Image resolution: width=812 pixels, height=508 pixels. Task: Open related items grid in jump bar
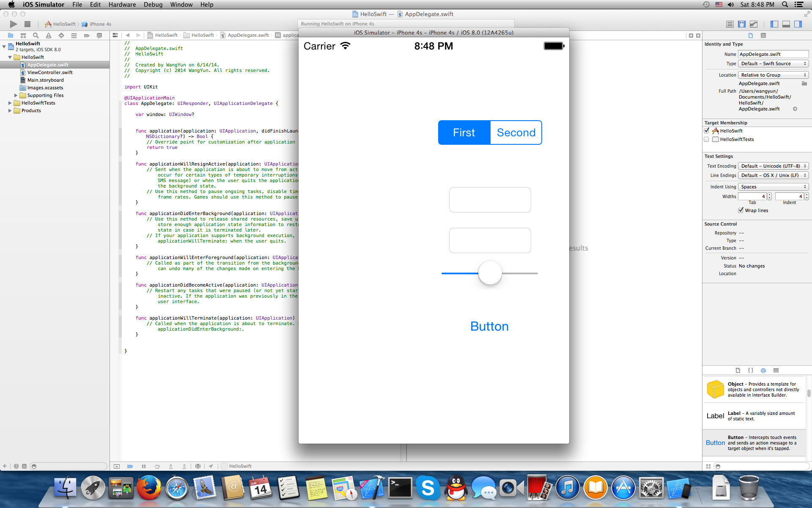[x=115, y=35]
